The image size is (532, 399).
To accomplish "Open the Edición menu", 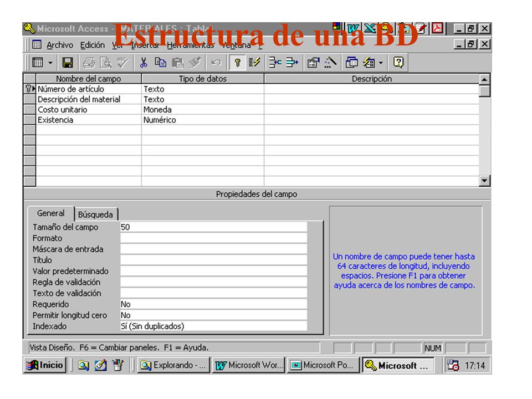I will tap(93, 45).
